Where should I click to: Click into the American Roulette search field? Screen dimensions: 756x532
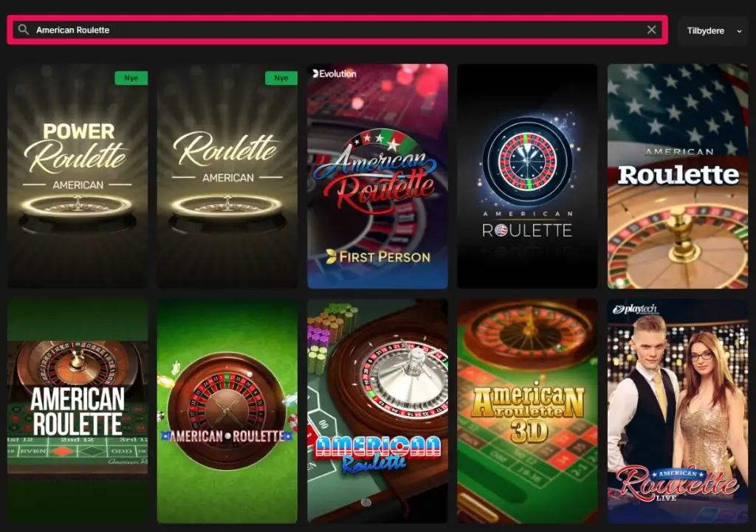[337, 30]
